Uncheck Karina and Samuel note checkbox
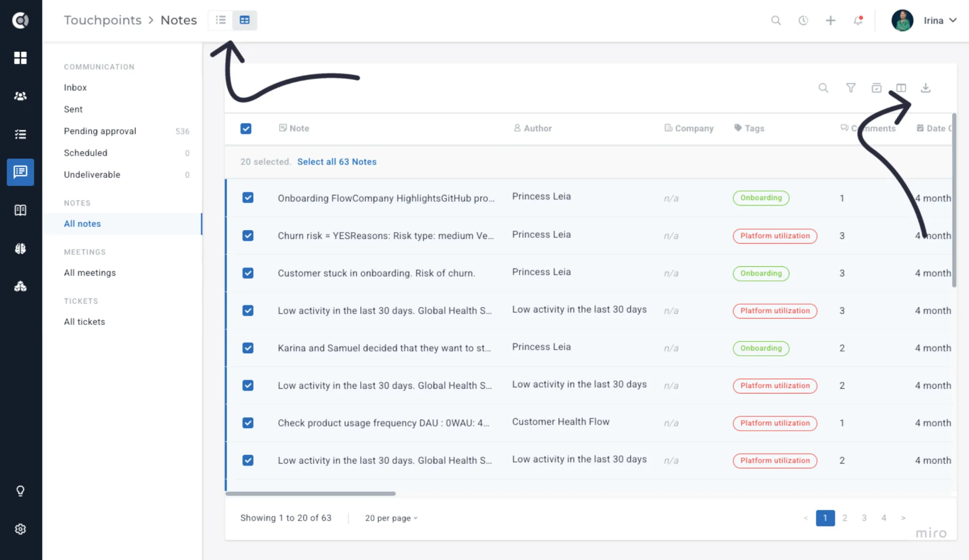 [248, 348]
